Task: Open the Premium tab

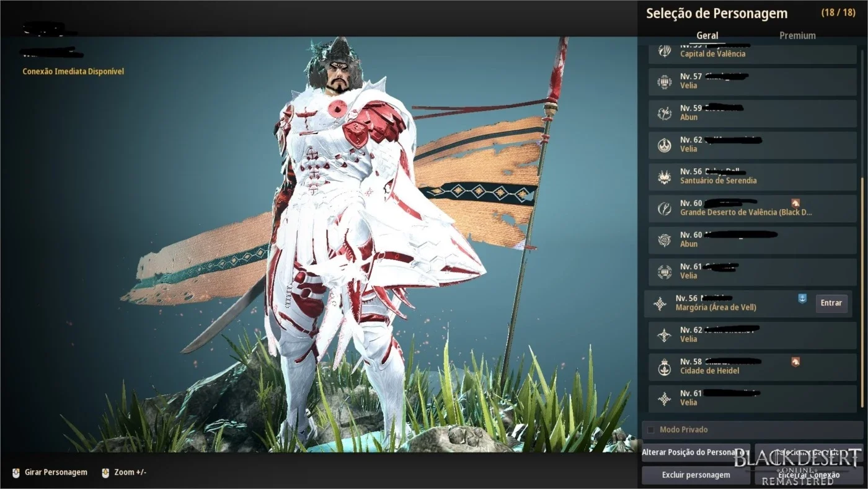Action: 797,35
